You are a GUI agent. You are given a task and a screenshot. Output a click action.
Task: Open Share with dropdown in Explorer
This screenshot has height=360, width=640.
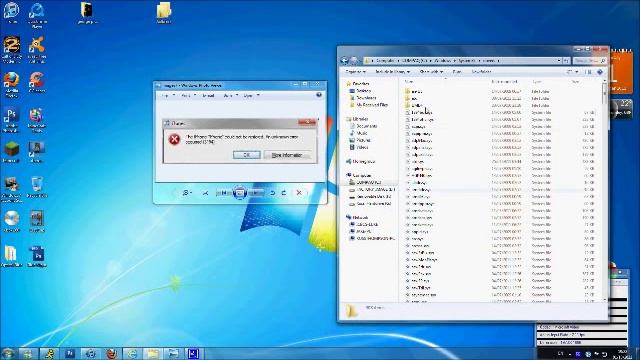[431, 72]
